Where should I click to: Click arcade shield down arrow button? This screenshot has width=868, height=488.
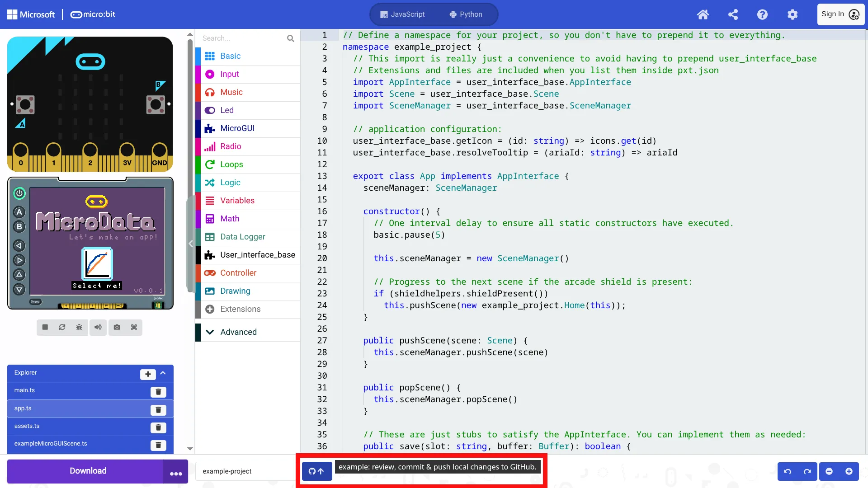pyautogui.click(x=19, y=290)
